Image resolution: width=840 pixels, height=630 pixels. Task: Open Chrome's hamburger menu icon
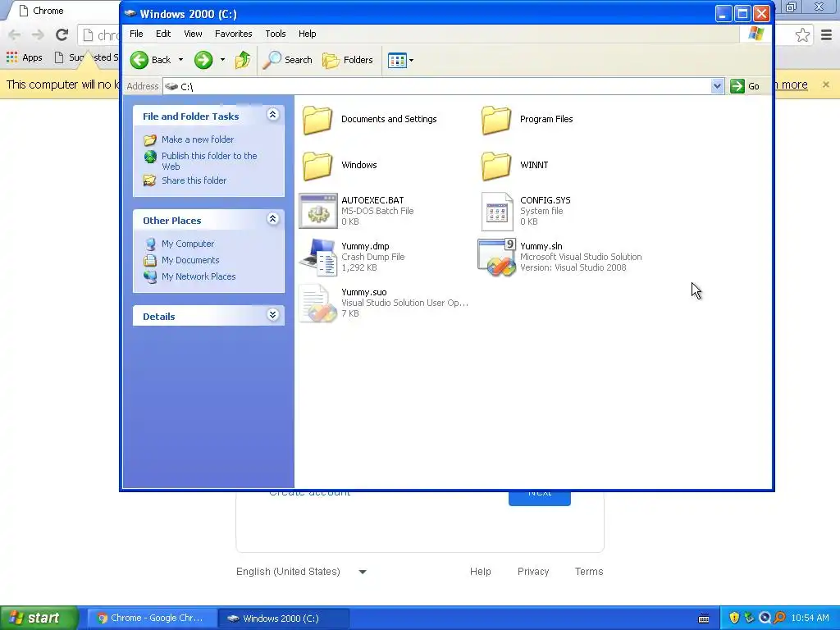click(827, 35)
